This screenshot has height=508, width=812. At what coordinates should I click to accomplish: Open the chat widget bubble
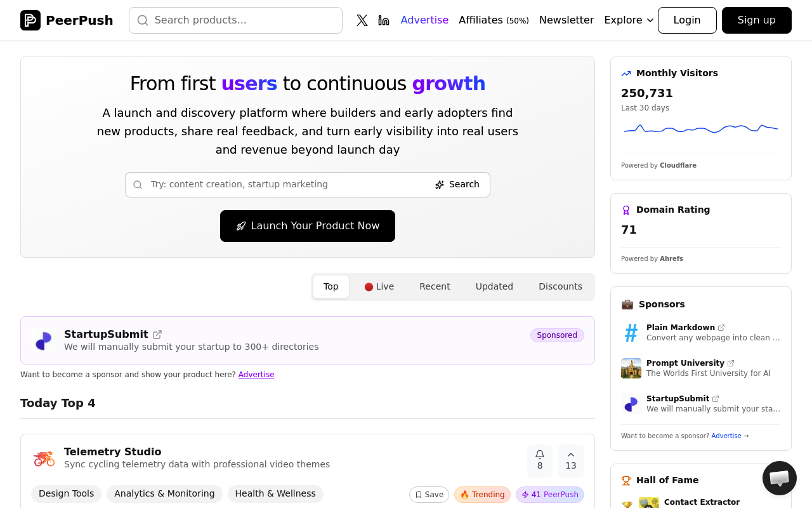pyautogui.click(x=780, y=478)
